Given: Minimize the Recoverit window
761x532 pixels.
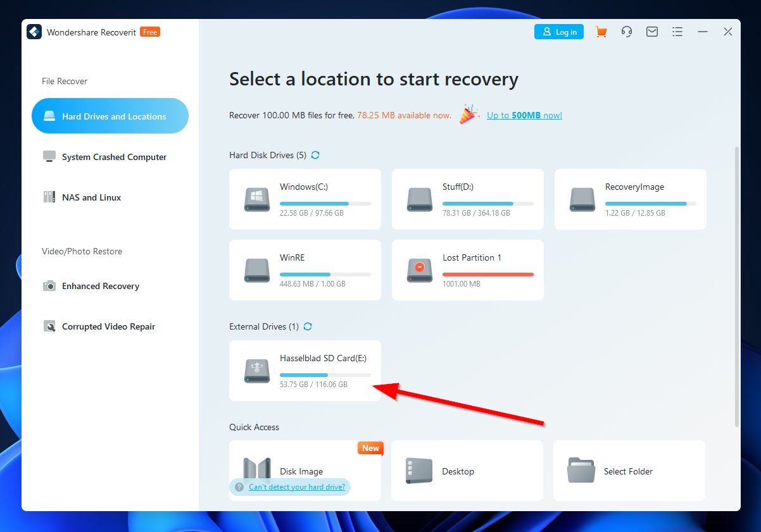Looking at the screenshot, I should [x=703, y=32].
